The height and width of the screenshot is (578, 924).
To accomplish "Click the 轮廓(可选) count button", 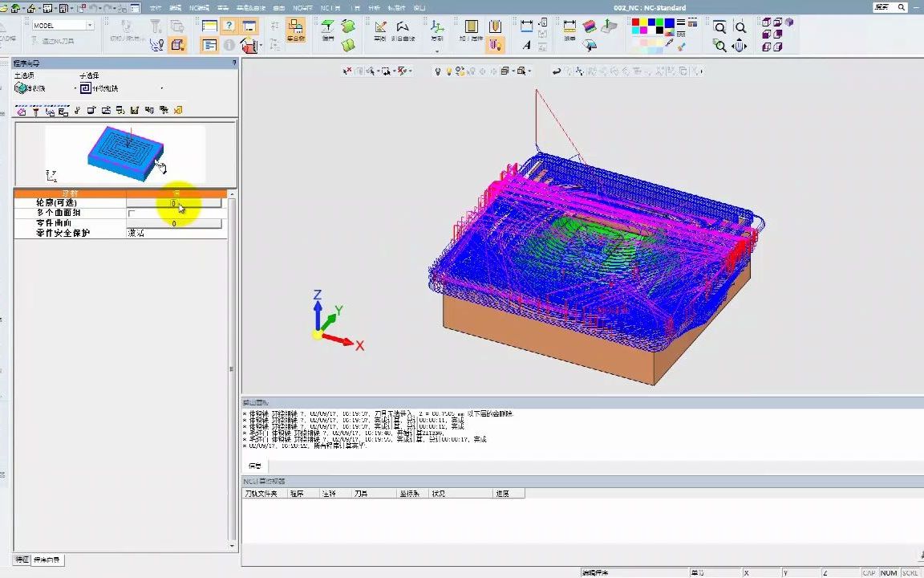I will (x=173, y=203).
